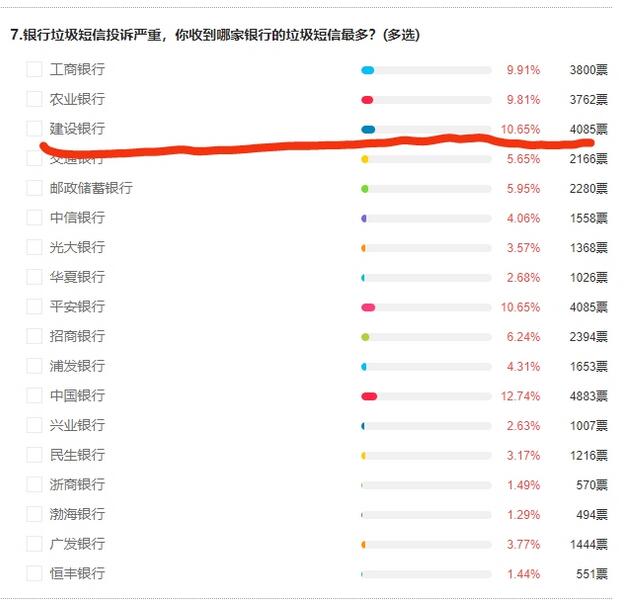Screen dimensions: 625x604
Task: Click the 1653票 vote count
Action: (589, 367)
